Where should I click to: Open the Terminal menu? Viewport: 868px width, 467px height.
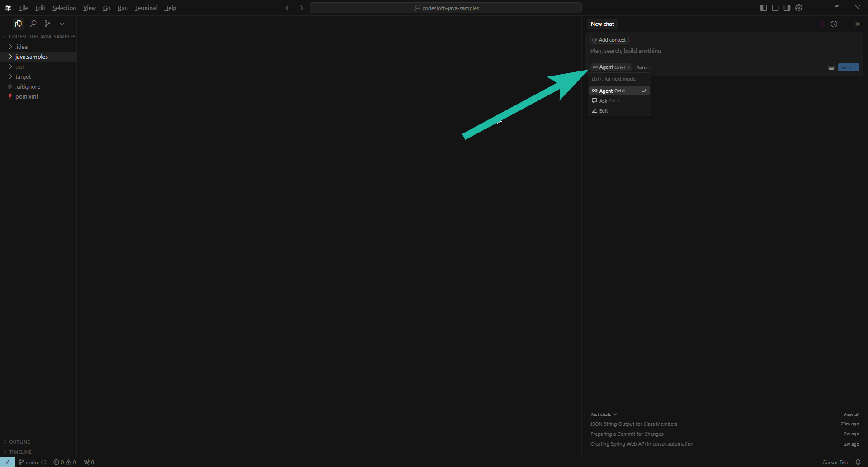(x=146, y=8)
